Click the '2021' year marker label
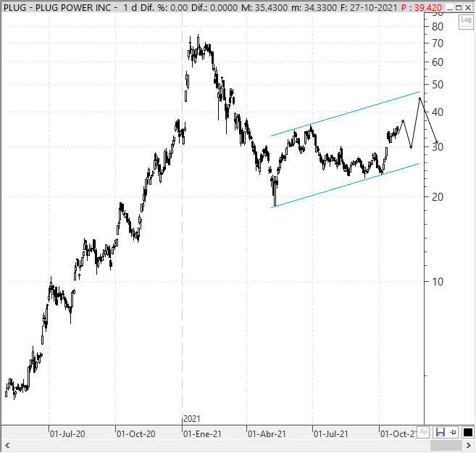Screen dimensions: 476x453 (x=192, y=419)
